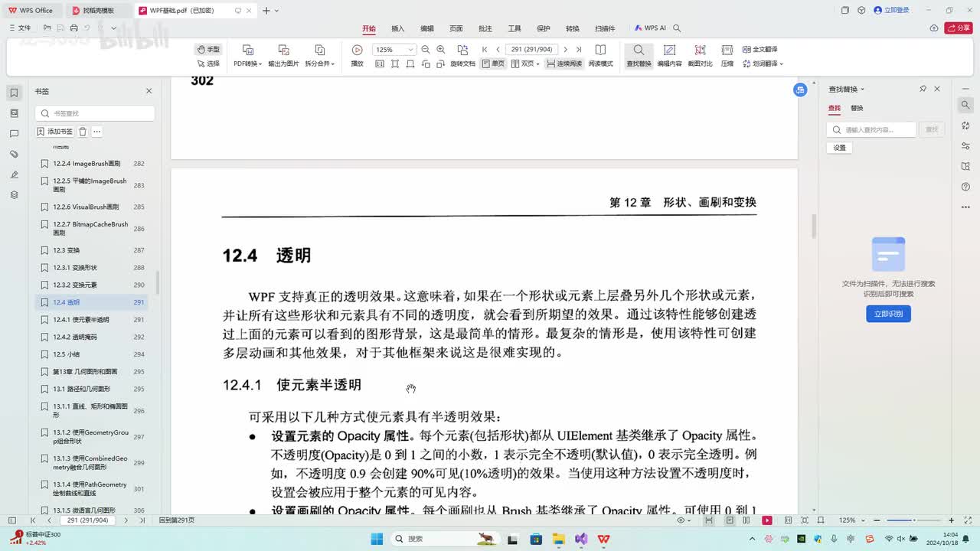Select bookmark 12.2.4 ImageBrush画刷
The width and height of the screenshot is (980, 551).
point(92,164)
